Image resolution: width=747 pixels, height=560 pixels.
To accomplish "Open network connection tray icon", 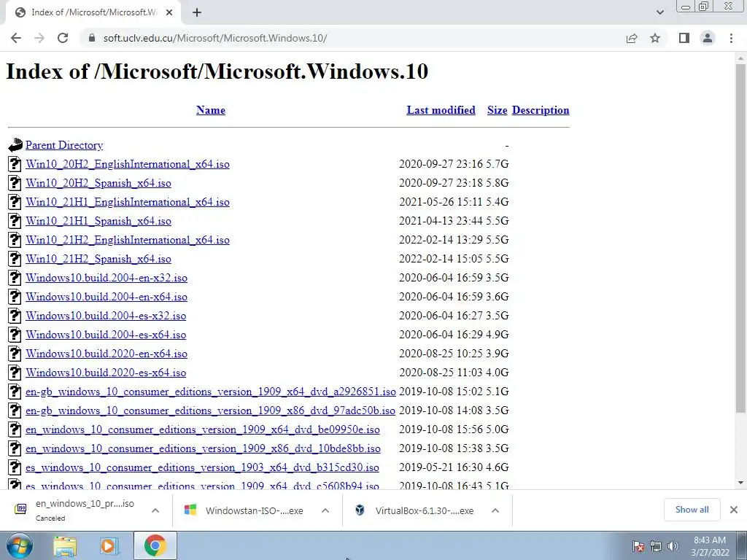I will point(656,546).
